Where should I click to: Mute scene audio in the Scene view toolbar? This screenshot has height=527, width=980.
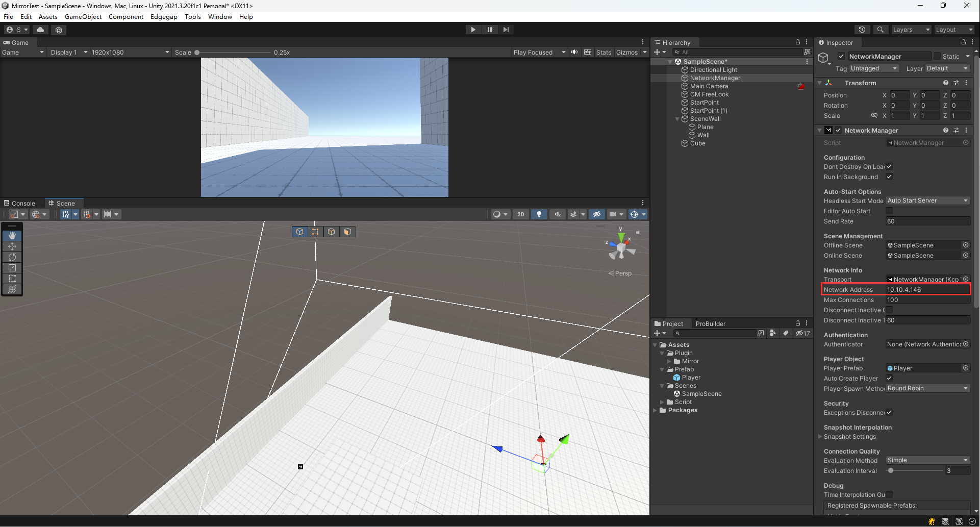click(558, 214)
